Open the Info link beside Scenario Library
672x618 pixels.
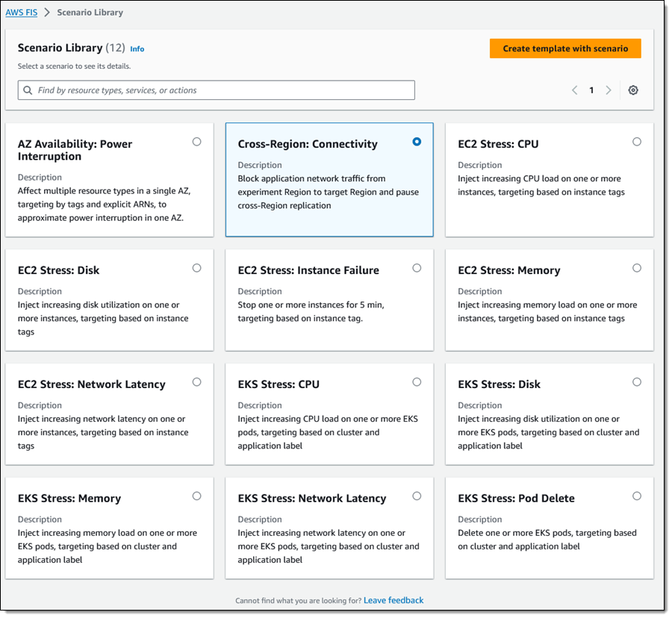137,49
